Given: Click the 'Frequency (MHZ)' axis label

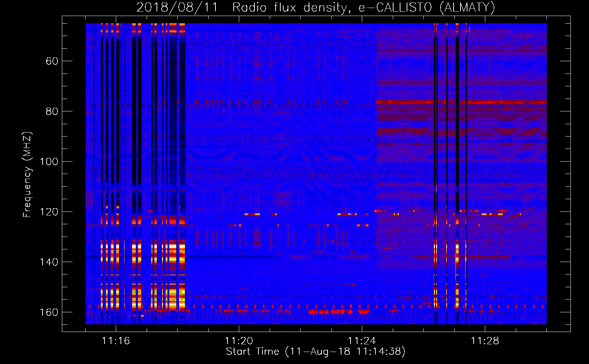Looking at the screenshot, I should click(x=27, y=174).
